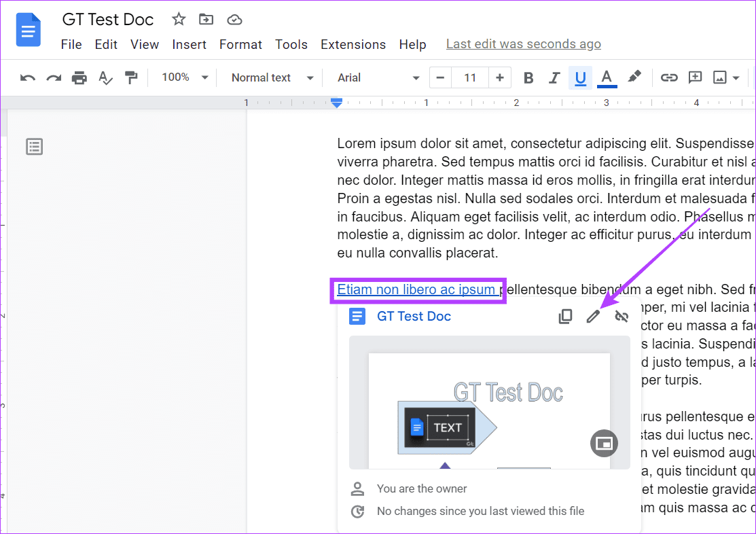Expand the Normal text style dropdown

tap(272, 78)
